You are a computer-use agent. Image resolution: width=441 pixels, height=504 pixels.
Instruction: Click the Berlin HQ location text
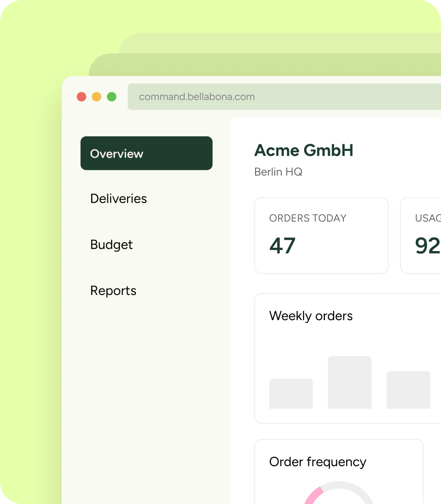pyautogui.click(x=278, y=172)
